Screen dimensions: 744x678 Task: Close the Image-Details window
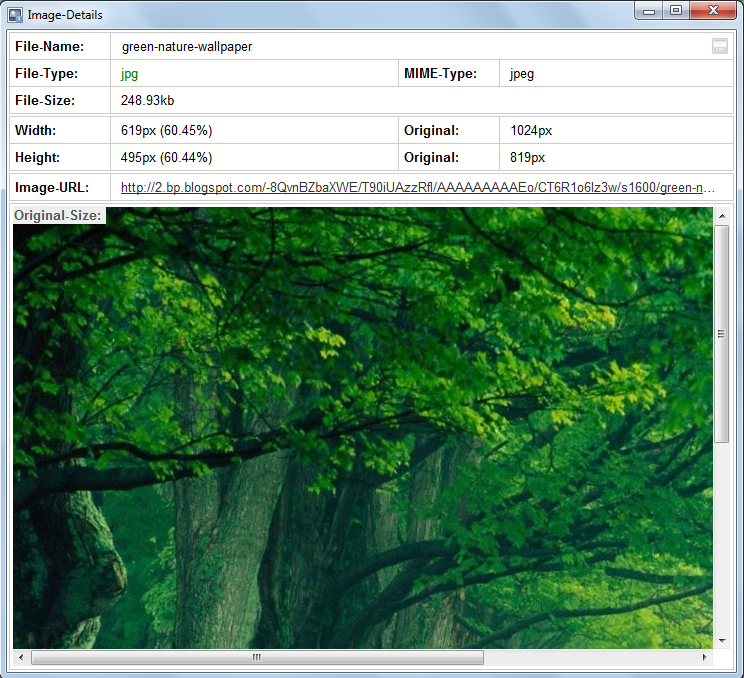pos(714,11)
